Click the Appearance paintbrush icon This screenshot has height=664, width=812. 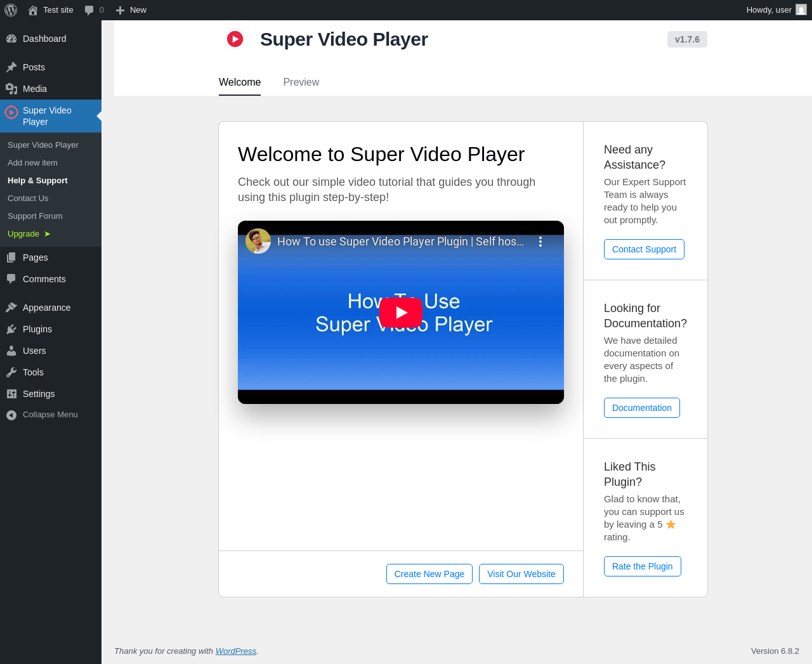(x=11, y=308)
